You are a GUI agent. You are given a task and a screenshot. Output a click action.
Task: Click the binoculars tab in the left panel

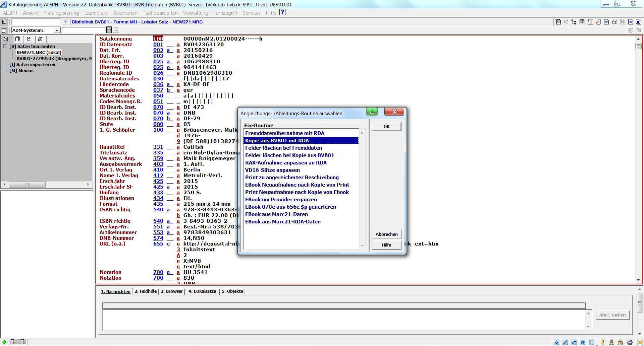40,39
